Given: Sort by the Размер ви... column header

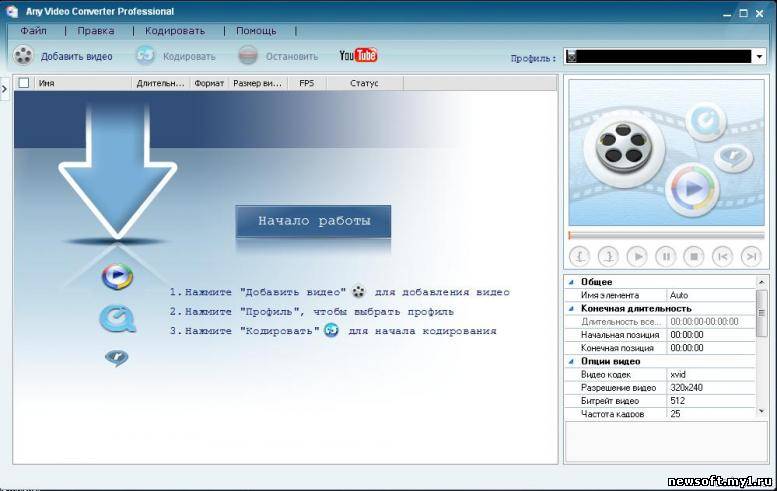Looking at the screenshot, I should click(x=258, y=83).
